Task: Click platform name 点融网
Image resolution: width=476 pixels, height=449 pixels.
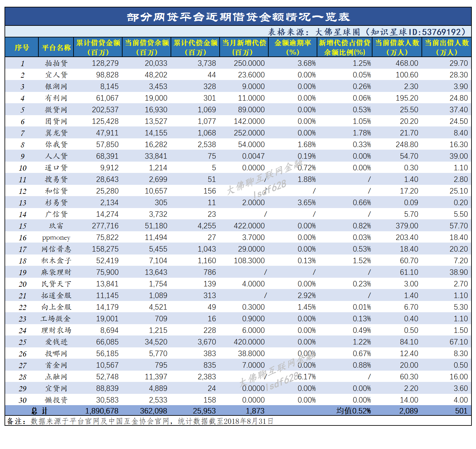Action: (56, 377)
